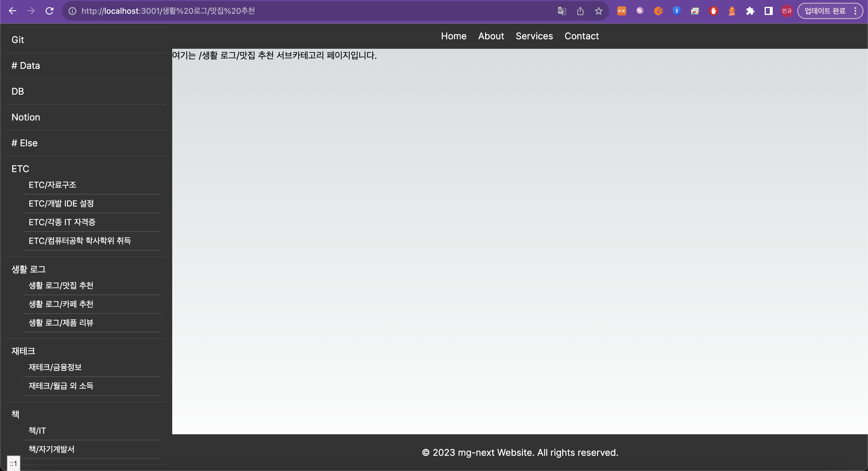Bookmark this page with the star icon

598,11
